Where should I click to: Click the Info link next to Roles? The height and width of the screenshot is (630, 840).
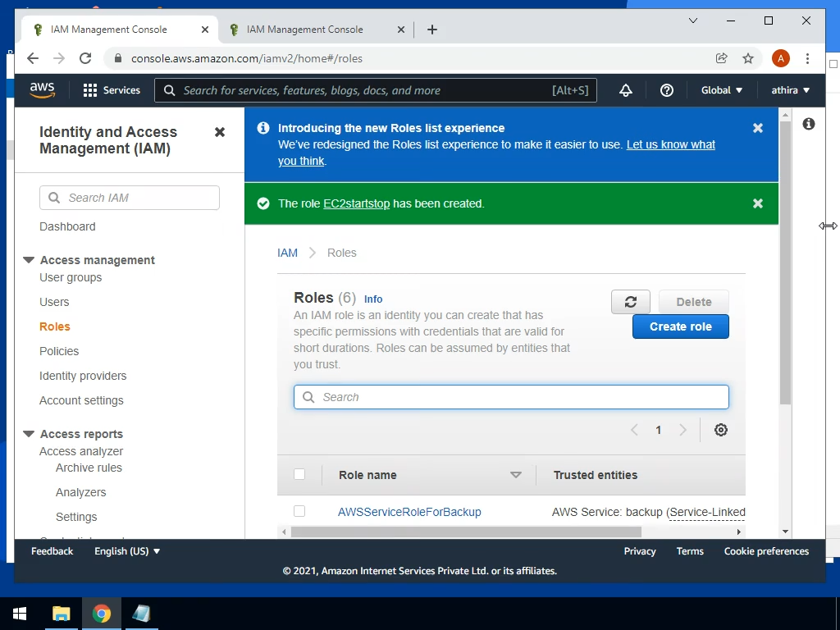coord(373,299)
